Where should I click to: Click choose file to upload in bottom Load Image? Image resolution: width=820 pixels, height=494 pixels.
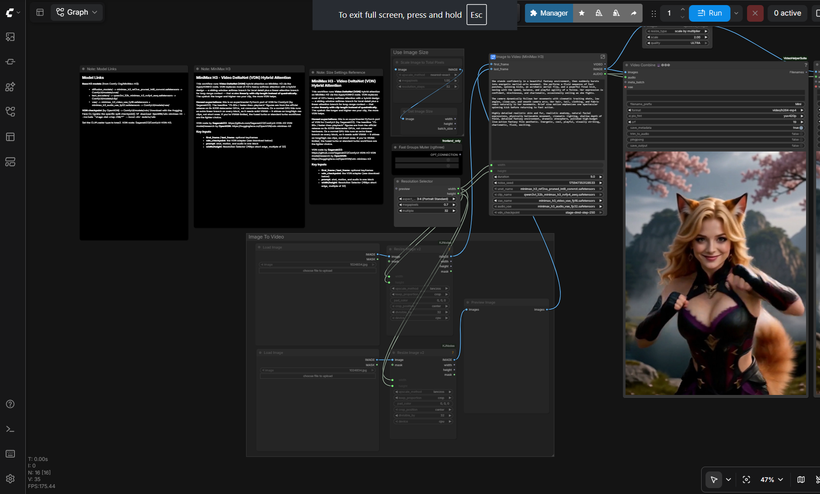[317, 376]
